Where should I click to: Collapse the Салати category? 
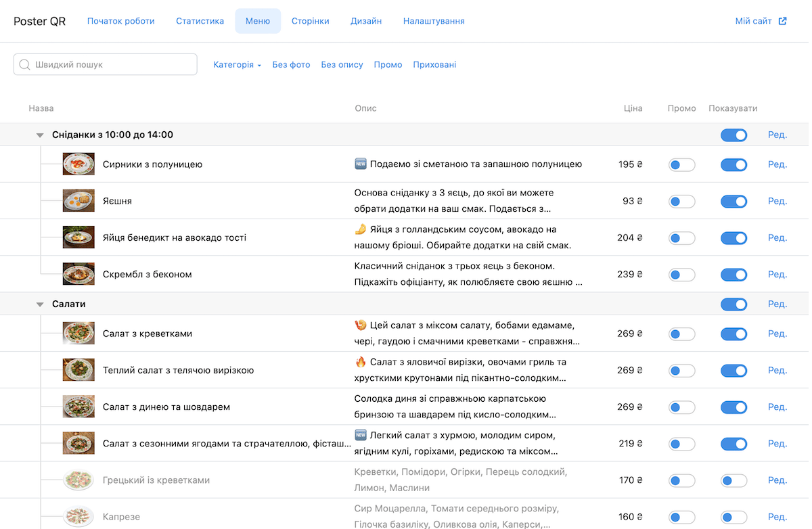click(40, 304)
